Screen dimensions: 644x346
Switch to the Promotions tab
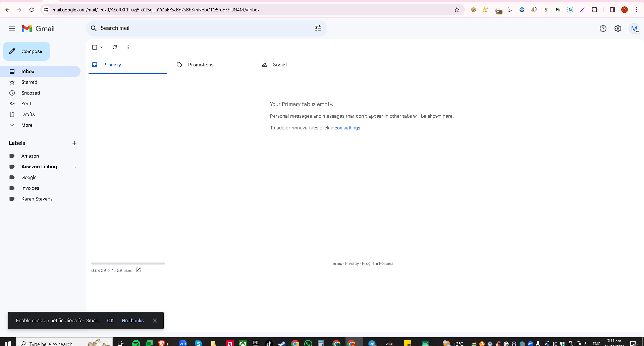coord(213,65)
